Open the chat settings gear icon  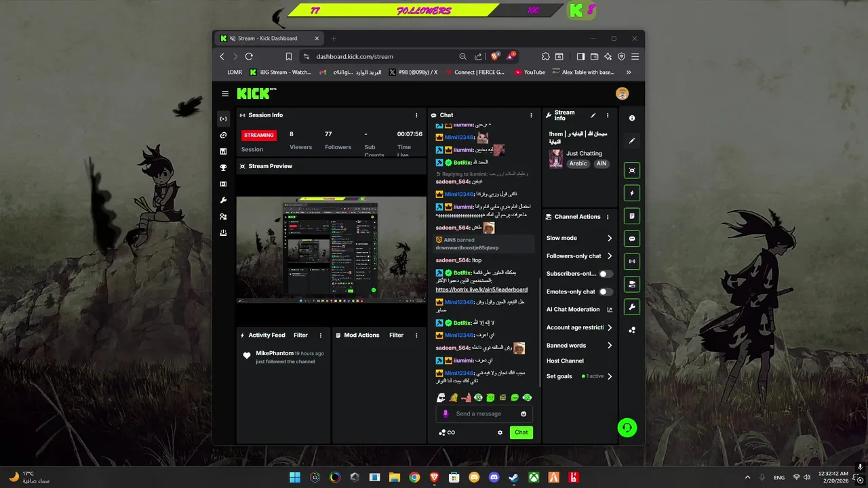coord(500,432)
